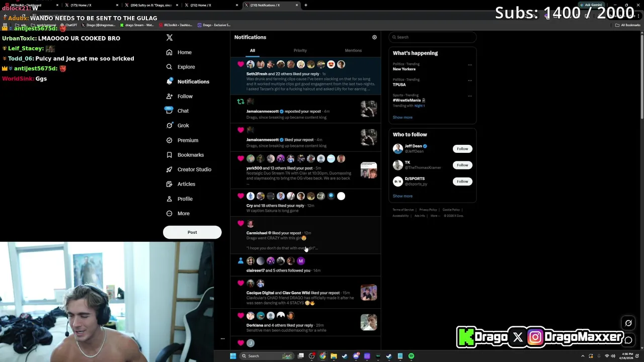Open Bookmarks in the sidebar
Screen dimensions: 644x362
(x=185, y=155)
